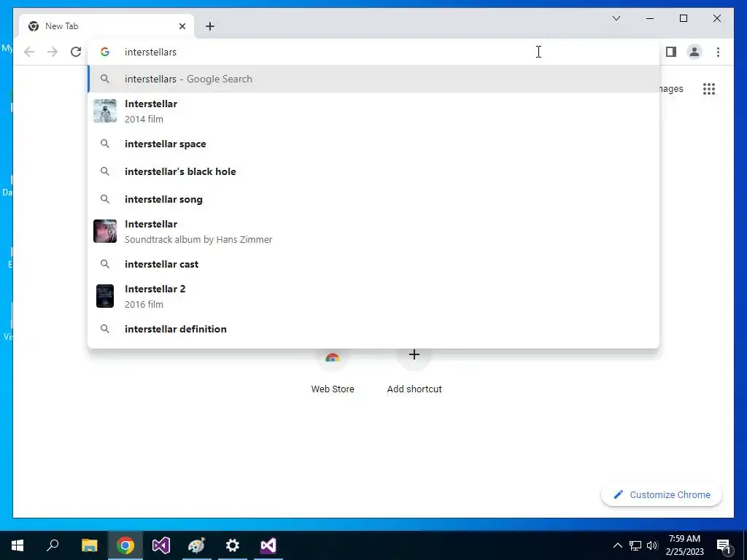The height and width of the screenshot is (560, 747).
Task: Click the browser forward arrow
Action: [x=53, y=52]
